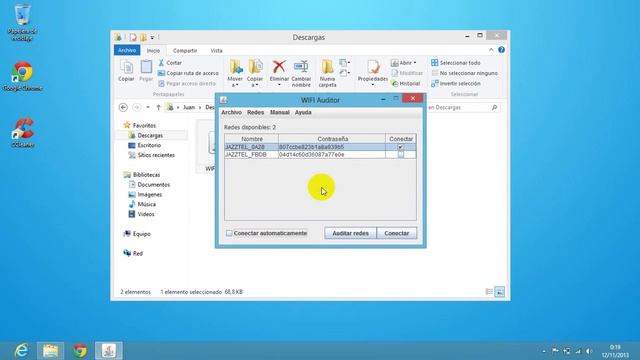Click the red Eliminar X icon

click(279, 67)
